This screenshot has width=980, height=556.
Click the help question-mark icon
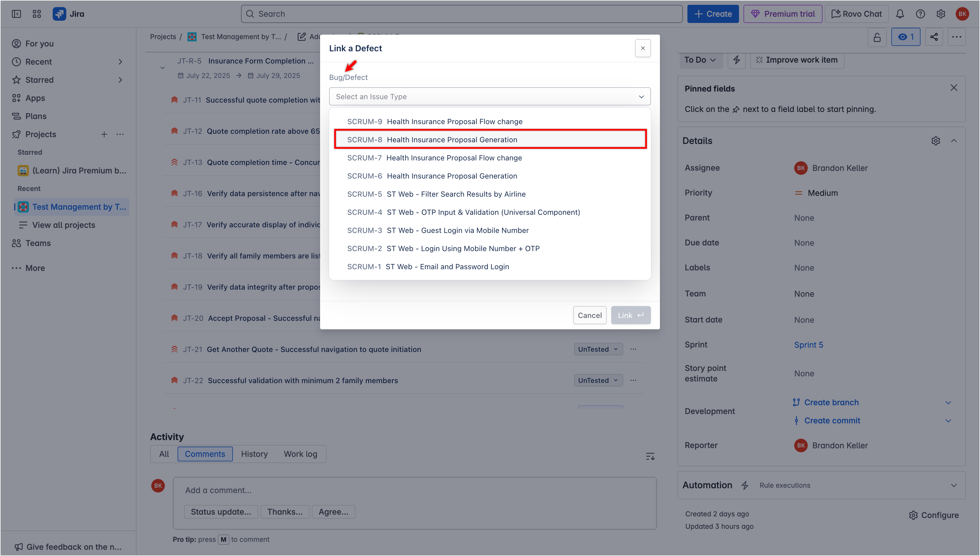click(921, 14)
